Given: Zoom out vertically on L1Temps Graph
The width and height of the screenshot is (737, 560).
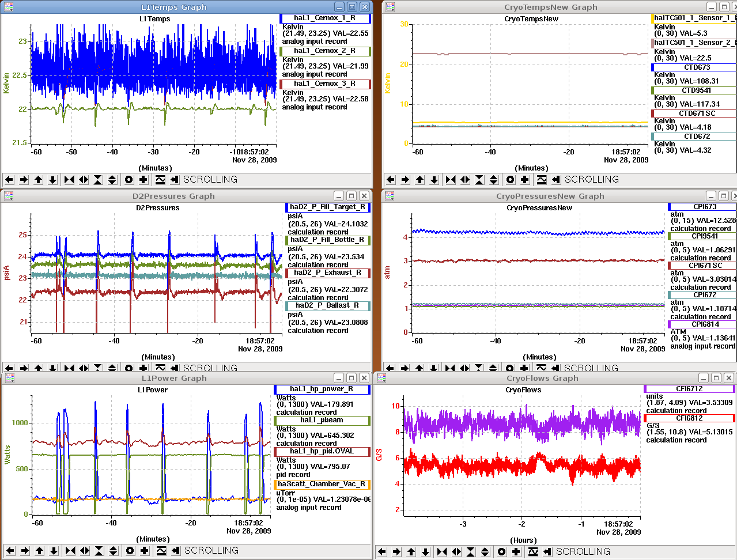Looking at the screenshot, I should [112, 180].
